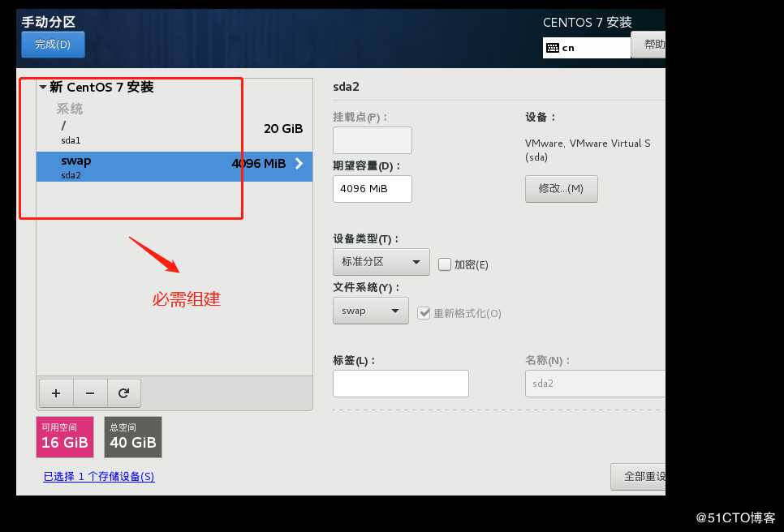
Task: Click the 总空间 40 GiB box
Action: pos(133,437)
